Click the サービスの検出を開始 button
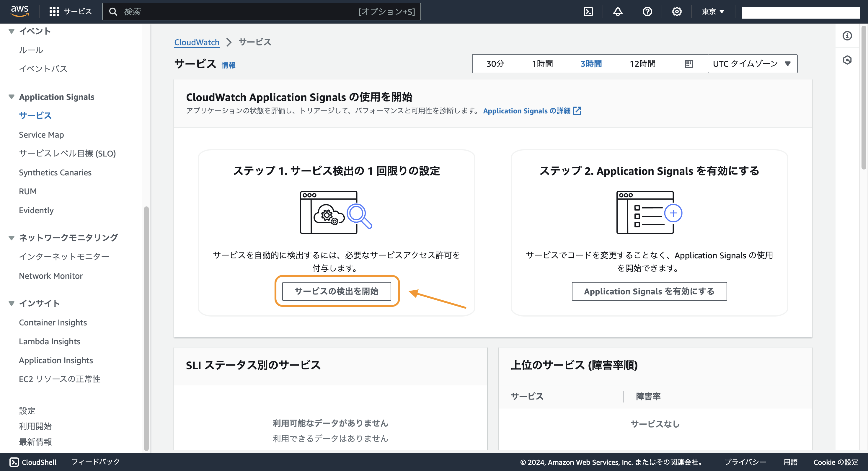Image resolution: width=868 pixels, height=471 pixels. pyautogui.click(x=336, y=291)
